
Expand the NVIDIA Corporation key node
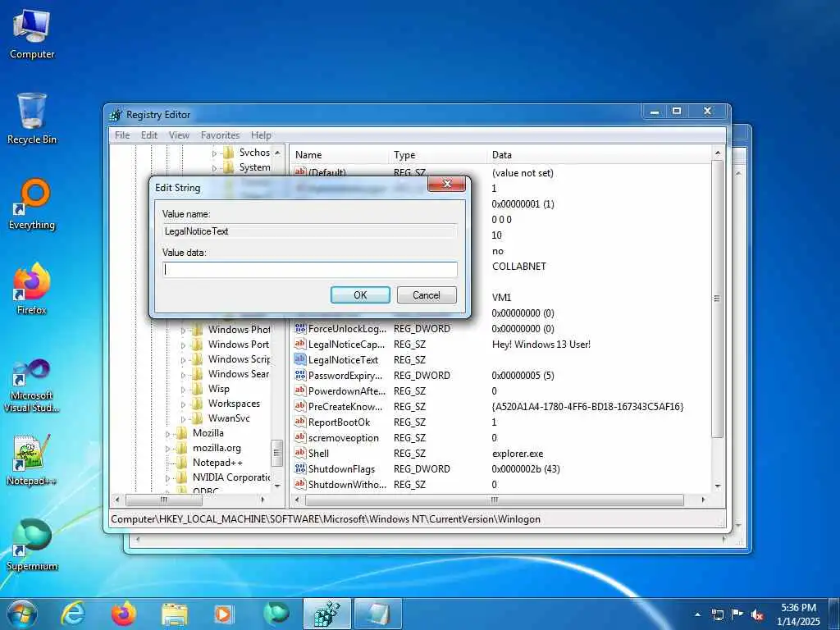pos(167,478)
